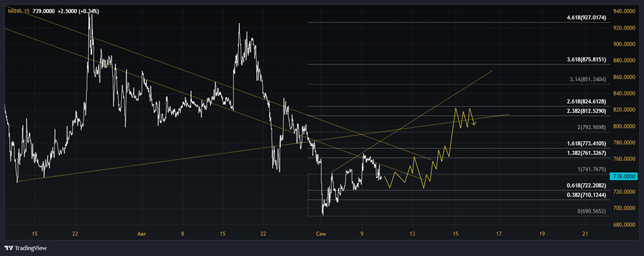Click the 17 date label on time axis
The width and height of the screenshot is (644, 256).
[498, 234]
